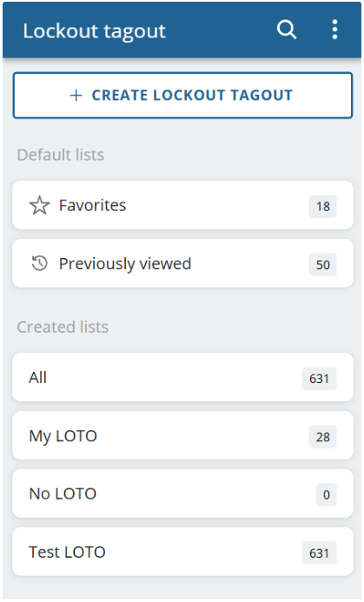Click the My LOTO count badge 28

coord(323,437)
